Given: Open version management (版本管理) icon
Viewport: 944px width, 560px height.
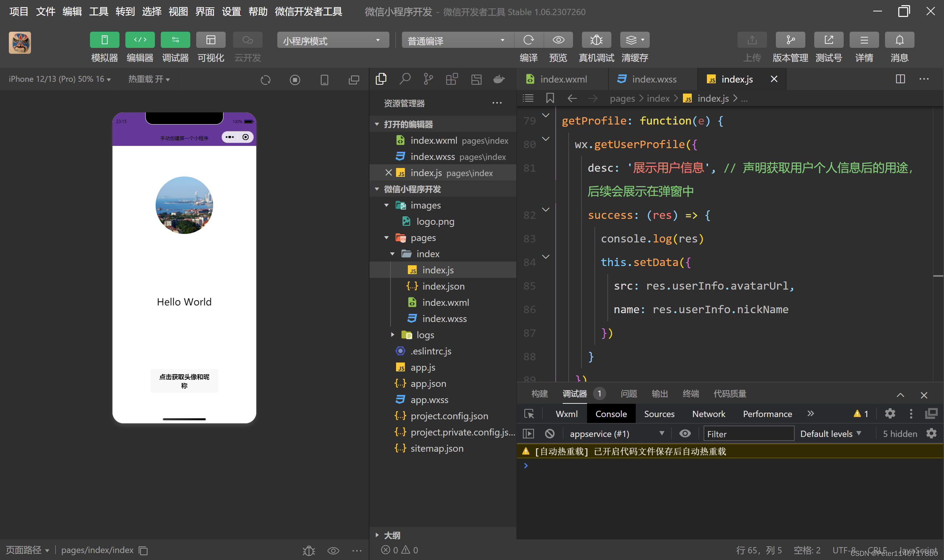Looking at the screenshot, I should [x=790, y=40].
